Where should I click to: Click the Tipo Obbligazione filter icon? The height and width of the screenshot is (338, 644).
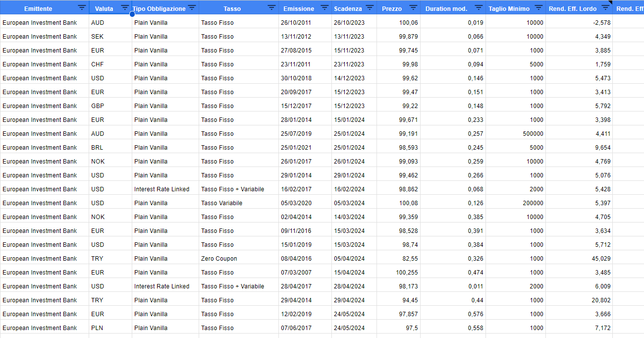point(192,8)
